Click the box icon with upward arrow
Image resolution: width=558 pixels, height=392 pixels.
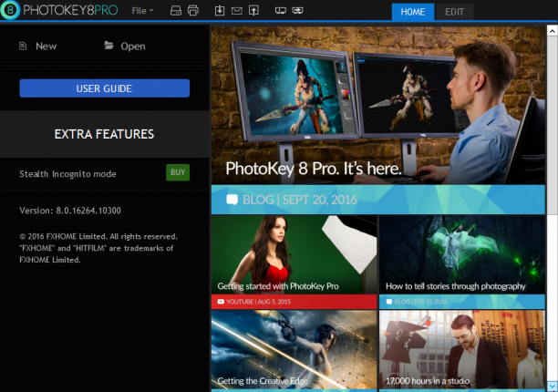(253, 10)
